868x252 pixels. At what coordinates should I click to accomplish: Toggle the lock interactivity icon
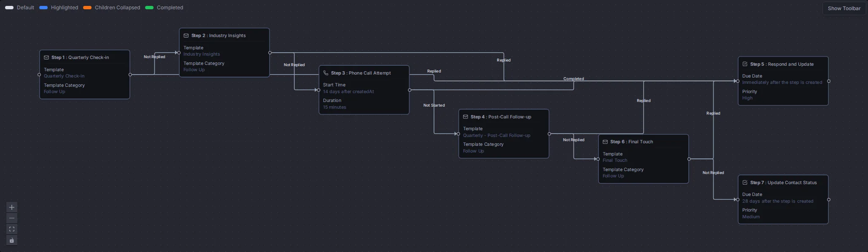point(12,241)
